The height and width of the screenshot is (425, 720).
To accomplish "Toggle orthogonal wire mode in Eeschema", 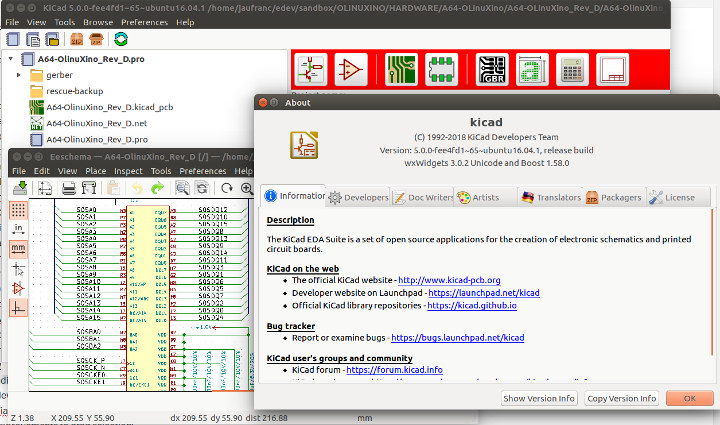I will click(x=18, y=308).
